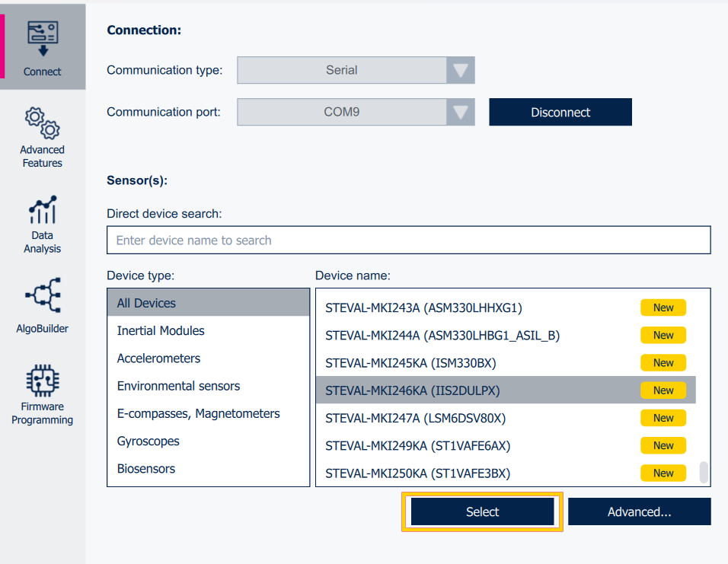Open the Data Analysis chart icon
This screenshot has height=564, width=728.
coord(43,211)
